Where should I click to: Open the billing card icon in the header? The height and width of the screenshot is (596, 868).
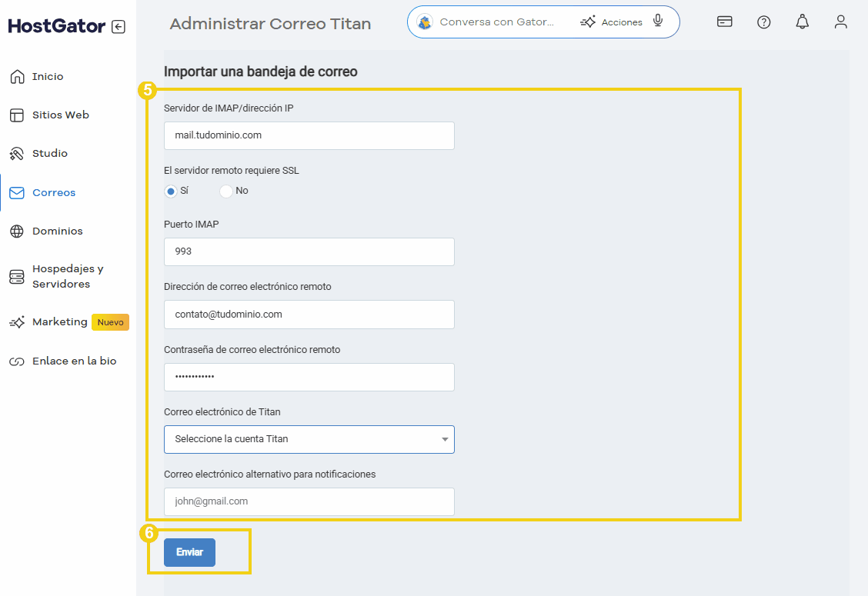click(724, 22)
